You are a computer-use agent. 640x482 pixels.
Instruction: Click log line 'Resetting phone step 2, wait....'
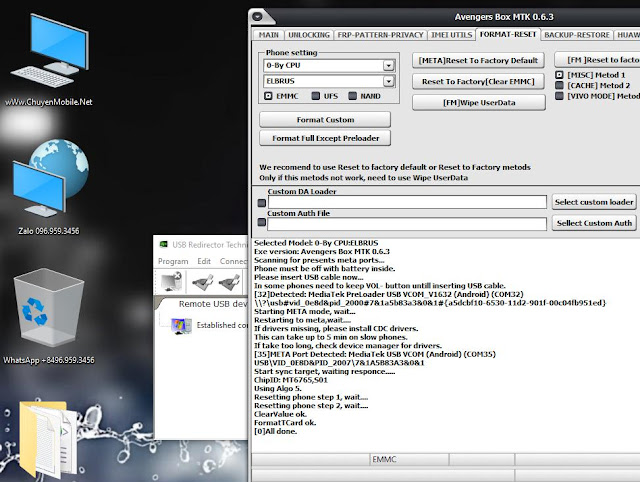click(x=311, y=406)
